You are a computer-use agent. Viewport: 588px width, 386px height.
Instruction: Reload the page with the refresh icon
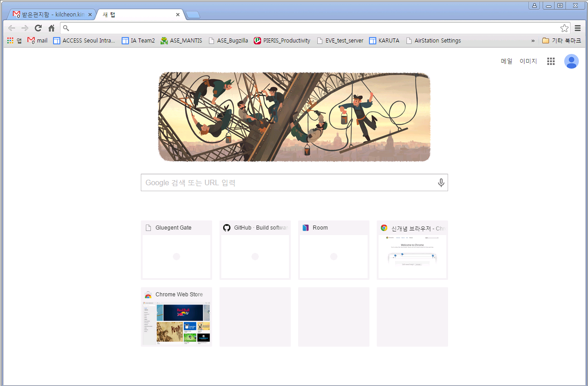(x=38, y=28)
